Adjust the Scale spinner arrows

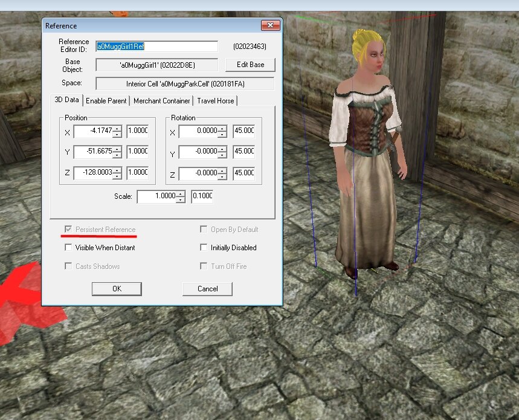click(181, 196)
